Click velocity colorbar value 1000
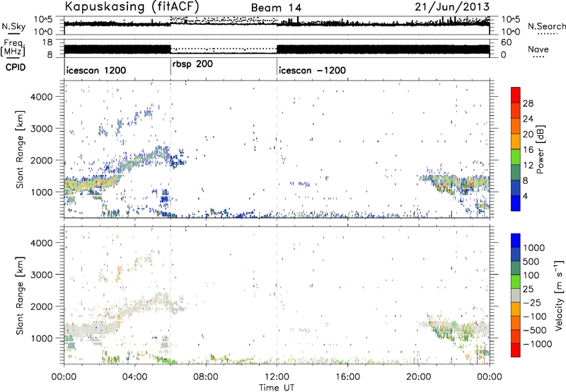The image size is (566, 392). [533, 248]
